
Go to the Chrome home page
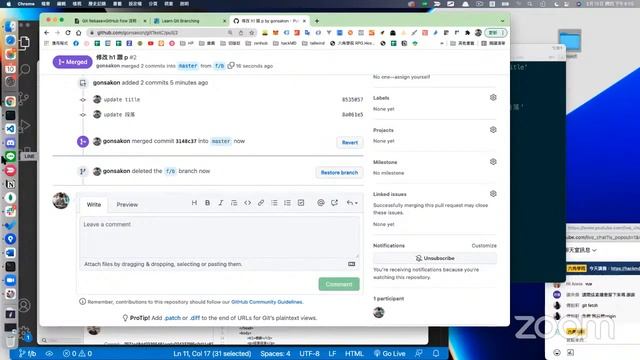point(78,33)
